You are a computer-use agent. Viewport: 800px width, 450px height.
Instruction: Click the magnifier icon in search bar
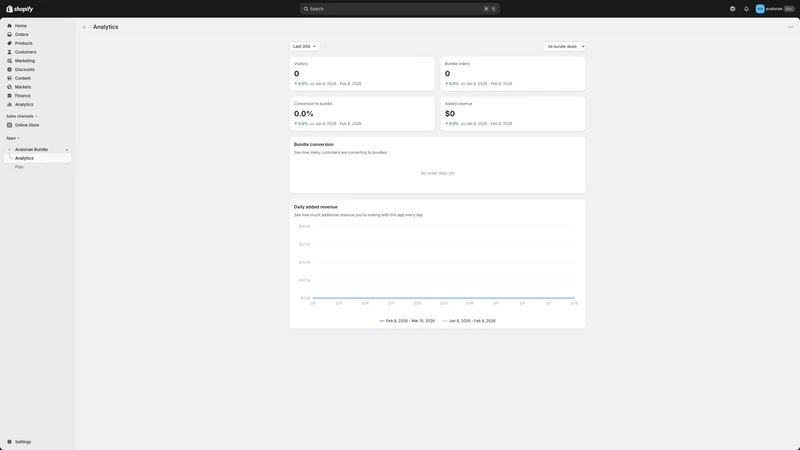[306, 9]
